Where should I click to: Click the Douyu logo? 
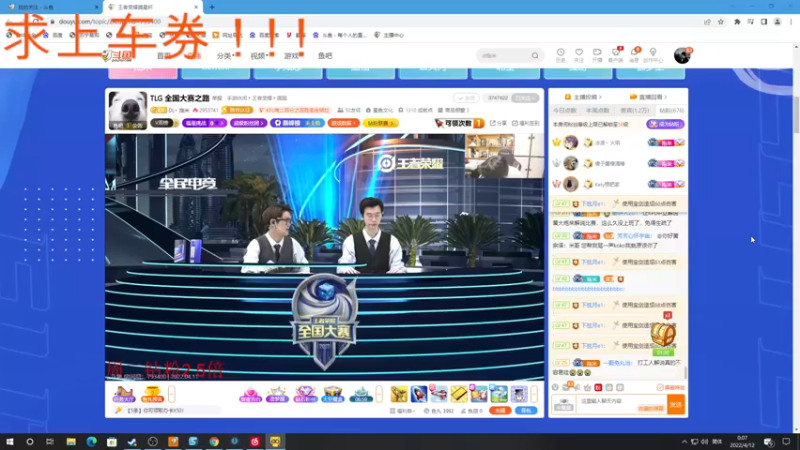click(x=117, y=56)
